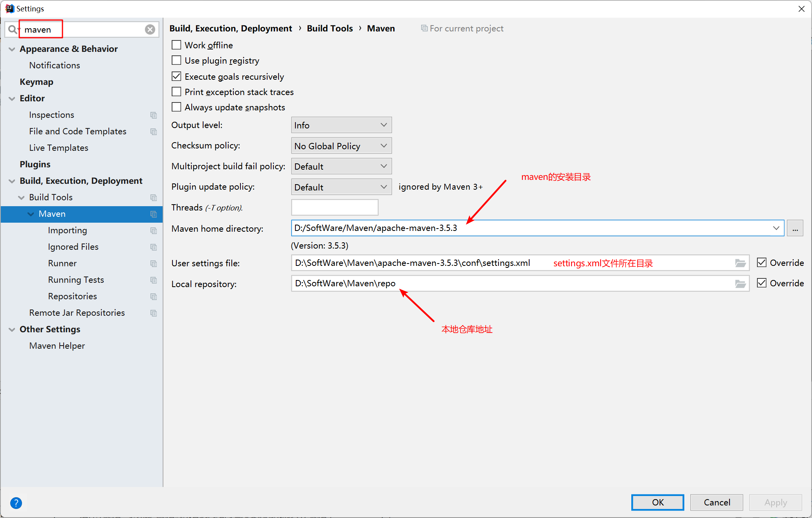Image resolution: width=812 pixels, height=518 pixels.
Task: Open the Output level dropdown
Action: (x=341, y=125)
